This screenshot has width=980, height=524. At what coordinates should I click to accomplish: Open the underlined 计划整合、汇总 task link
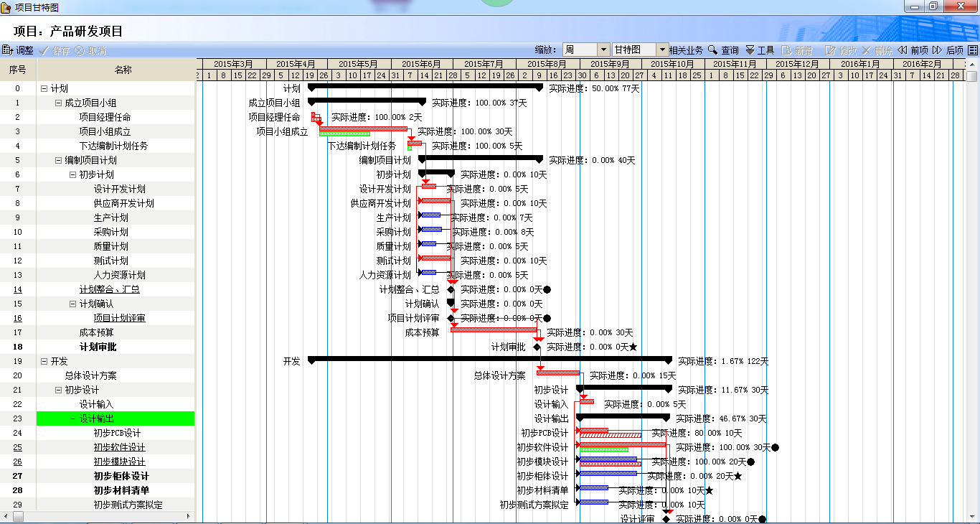click(109, 290)
